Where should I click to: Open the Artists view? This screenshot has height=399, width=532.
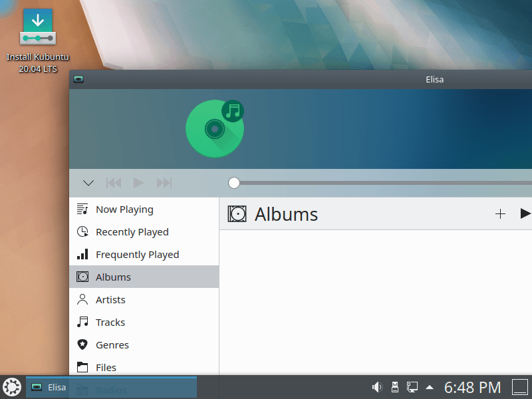tap(144, 300)
